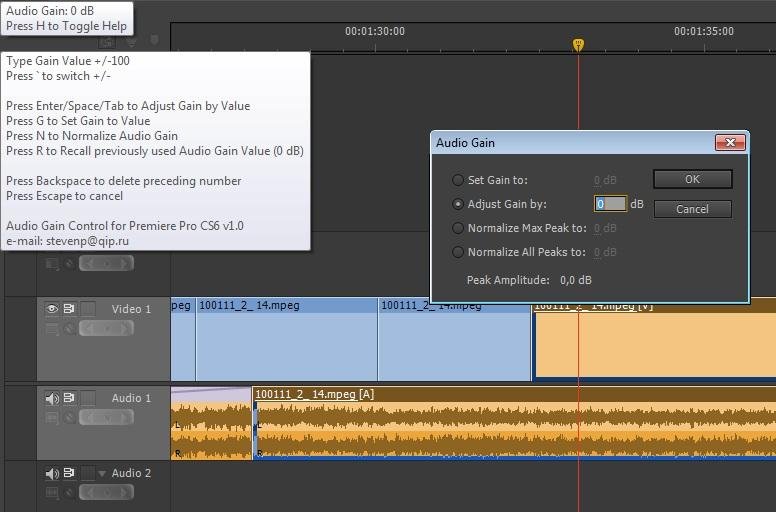
Task: Close the Audio Gain dialog window
Action: (731, 143)
